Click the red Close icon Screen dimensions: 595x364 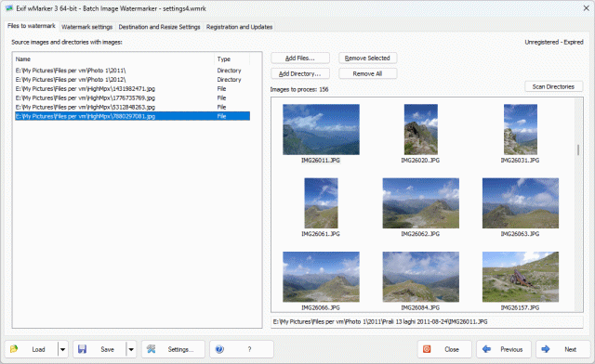pos(427,349)
